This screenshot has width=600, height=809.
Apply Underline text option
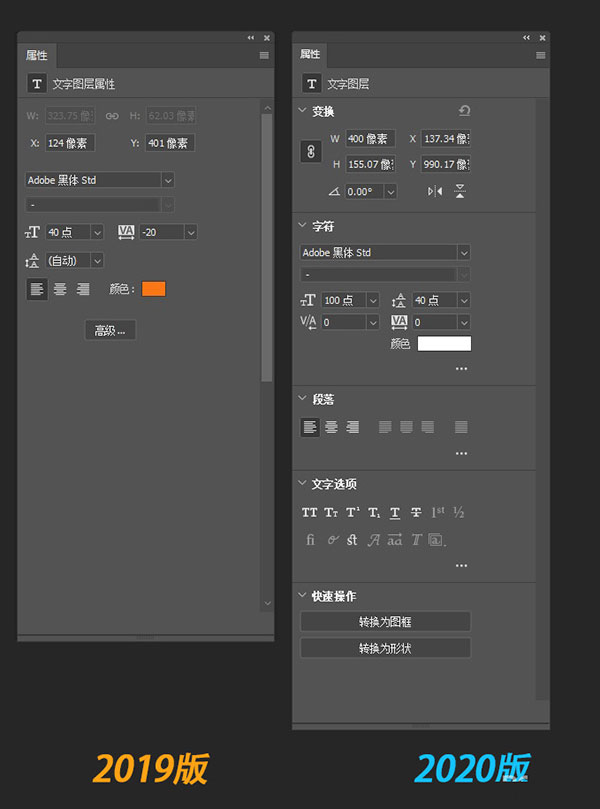pos(395,513)
